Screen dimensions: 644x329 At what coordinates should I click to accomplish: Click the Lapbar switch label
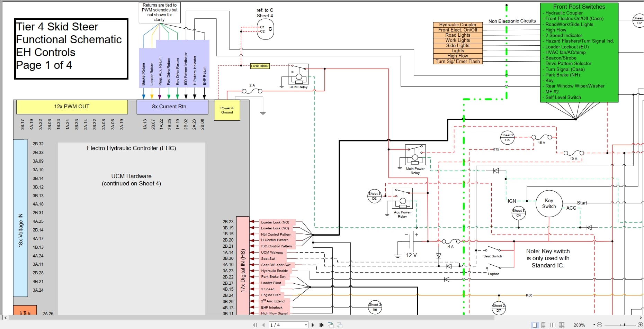point(493,274)
